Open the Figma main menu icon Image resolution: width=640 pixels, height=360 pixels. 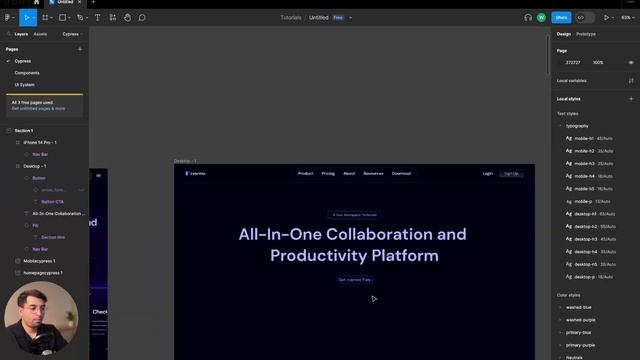coord(7,18)
